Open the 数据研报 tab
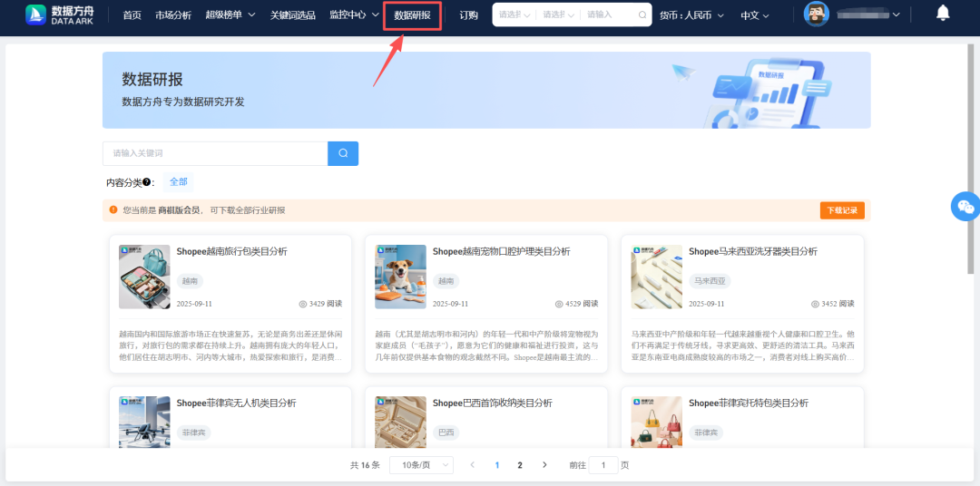Image resolution: width=980 pixels, height=486 pixels. (413, 15)
